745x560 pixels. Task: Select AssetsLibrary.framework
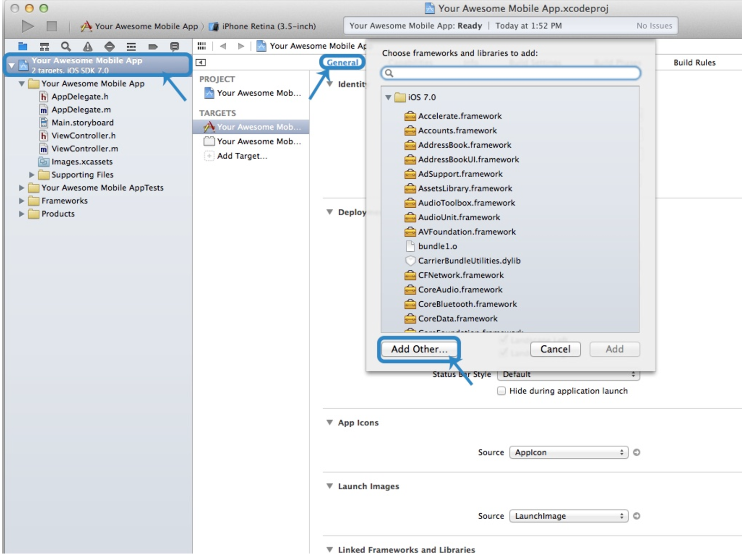[466, 188]
